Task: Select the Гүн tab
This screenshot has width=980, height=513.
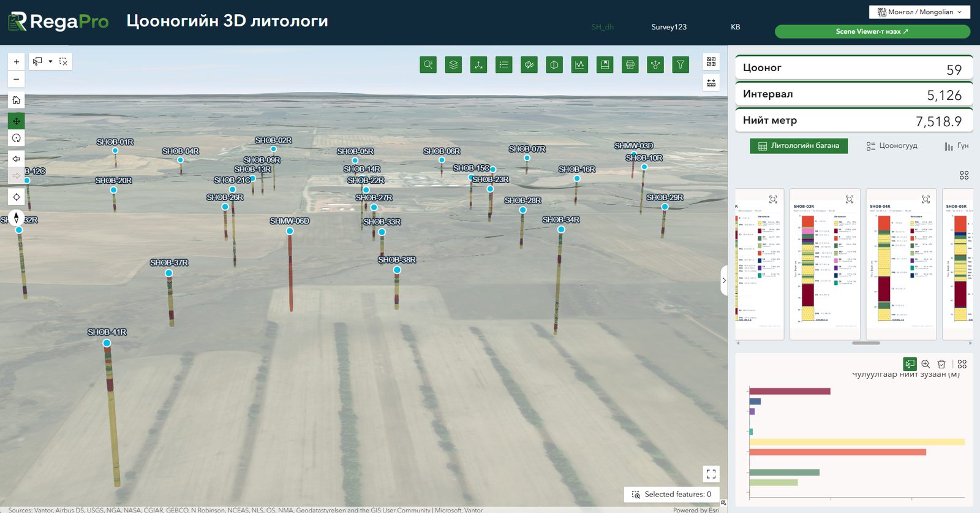Action: coord(956,146)
